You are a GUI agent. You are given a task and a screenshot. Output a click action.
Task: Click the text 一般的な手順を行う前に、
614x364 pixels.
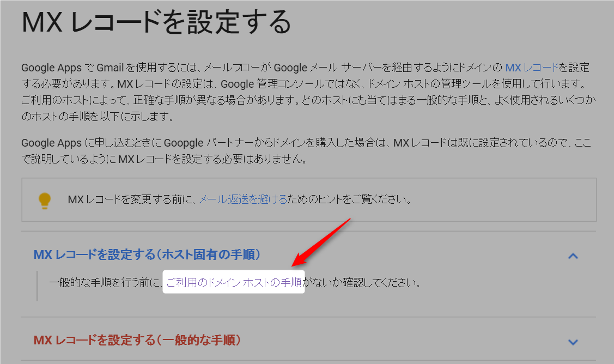click(x=106, y=282)
